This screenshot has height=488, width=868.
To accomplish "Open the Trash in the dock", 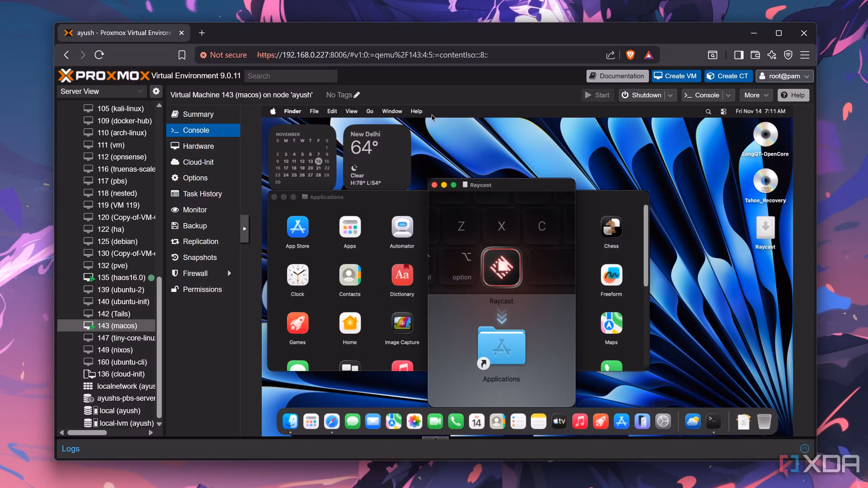I will pos(764,421).
